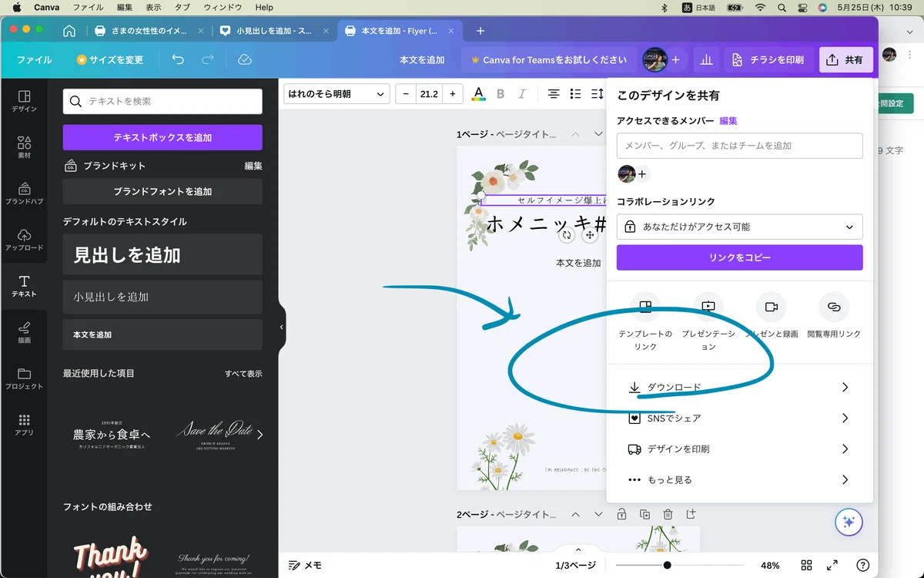Move page 1 down with chevron
Screen dimensions: 924x578
[598, 134]
